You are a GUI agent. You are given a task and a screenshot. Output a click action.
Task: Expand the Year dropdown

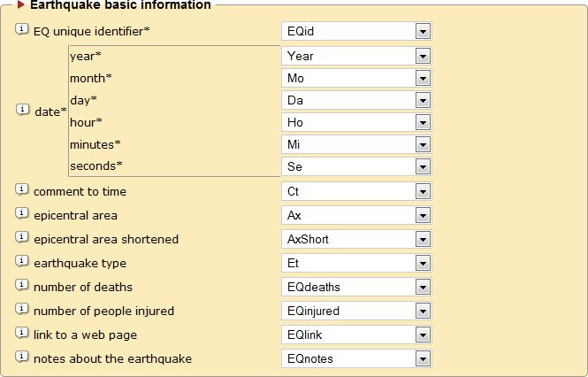click(x=423, y=56)
